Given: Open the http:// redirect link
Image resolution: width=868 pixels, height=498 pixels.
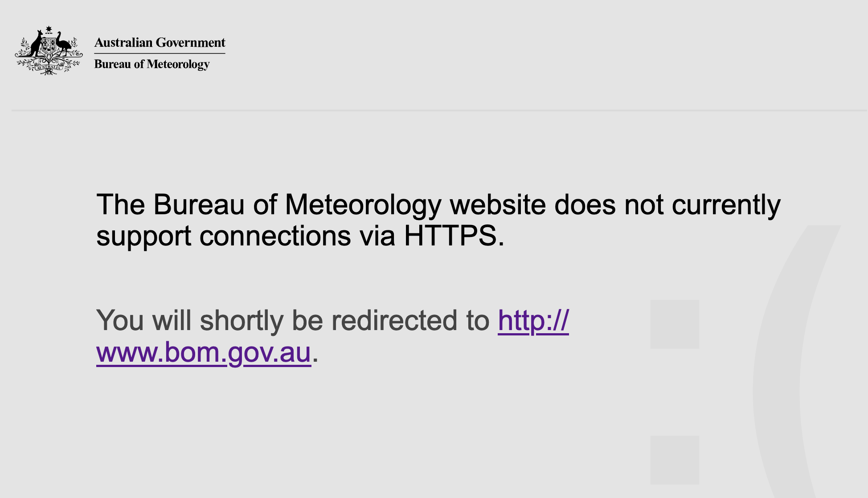Looking at the screenshot, I should 533,320.
